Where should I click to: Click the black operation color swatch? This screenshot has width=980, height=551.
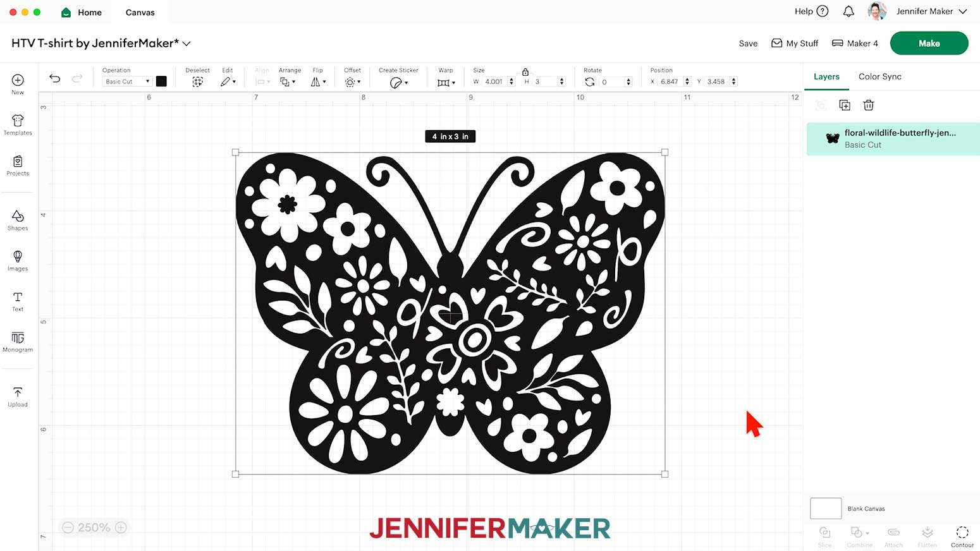[161, 81]
